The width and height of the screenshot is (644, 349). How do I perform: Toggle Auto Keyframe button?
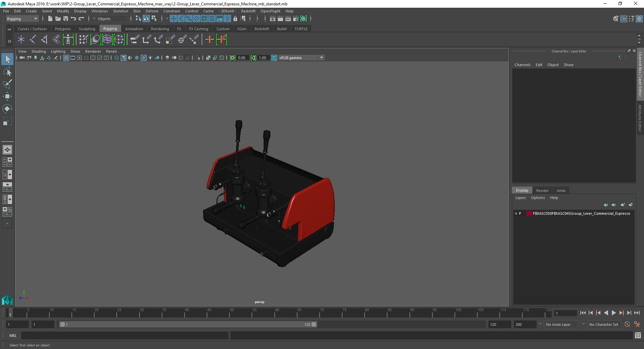tap(627, 325)
